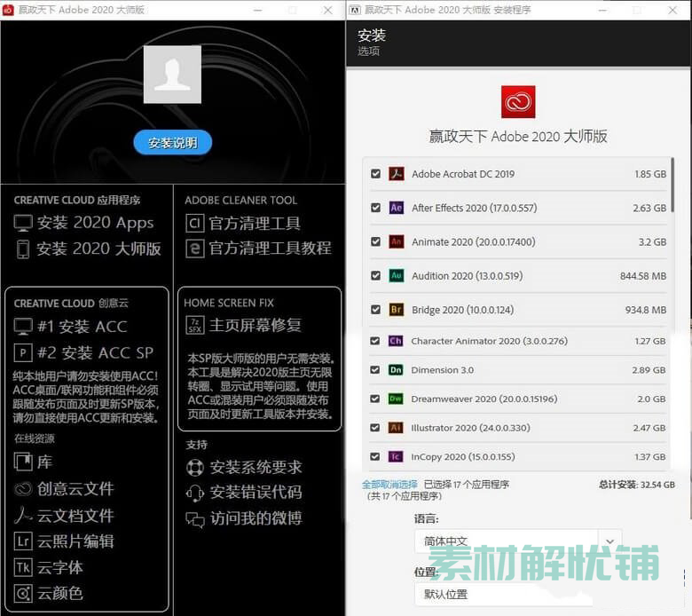Click the After Effects Ae icon
The width and height of the screenshot is (692, 616).
click(x=397, y=208)
